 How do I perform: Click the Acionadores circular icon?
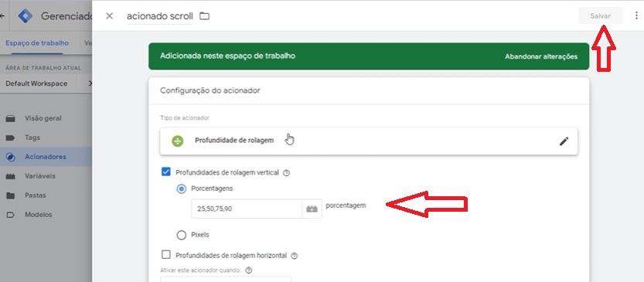(x=11, y=157)
